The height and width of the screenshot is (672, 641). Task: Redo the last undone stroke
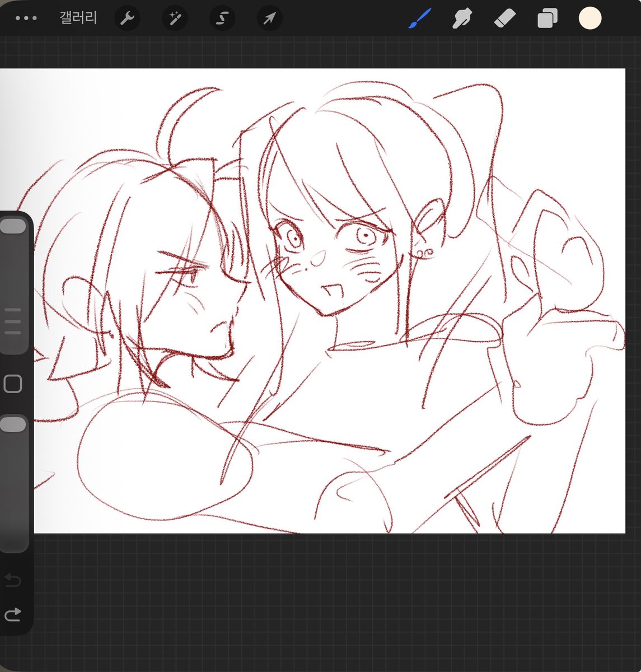[x=12, y=614]
